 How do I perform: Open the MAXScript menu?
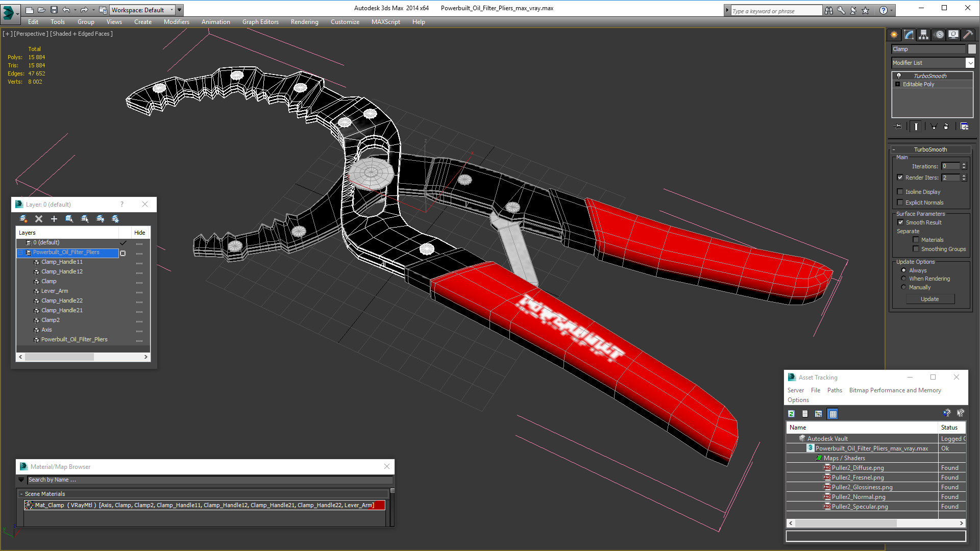(386, 22)
